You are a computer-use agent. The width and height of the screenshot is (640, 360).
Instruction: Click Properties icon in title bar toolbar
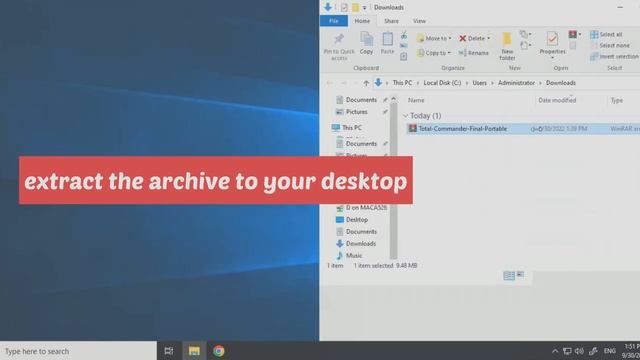[344, 7]
